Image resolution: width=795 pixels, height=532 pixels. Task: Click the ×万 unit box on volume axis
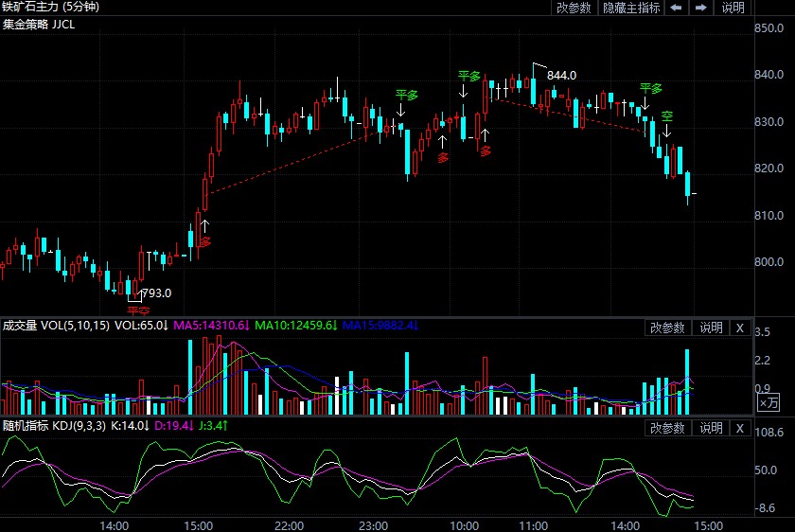[768, 402]
